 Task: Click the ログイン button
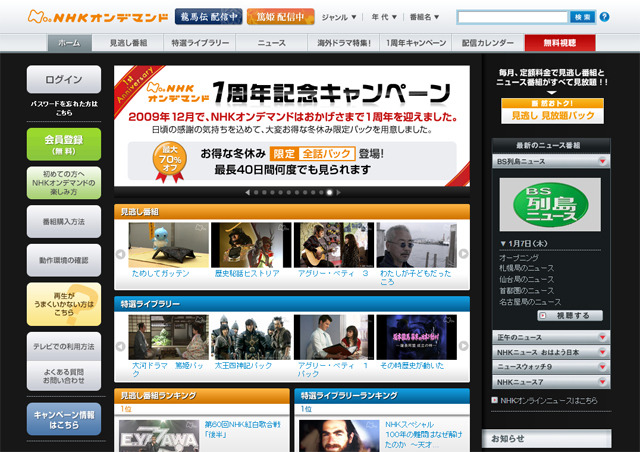[x=64, y=80]
